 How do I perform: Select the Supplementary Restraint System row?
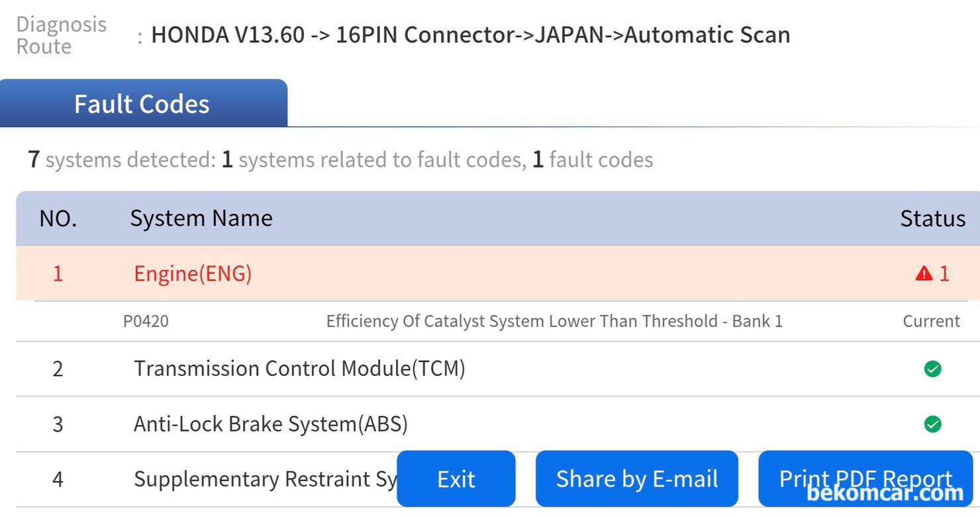(x=265, y=479)
